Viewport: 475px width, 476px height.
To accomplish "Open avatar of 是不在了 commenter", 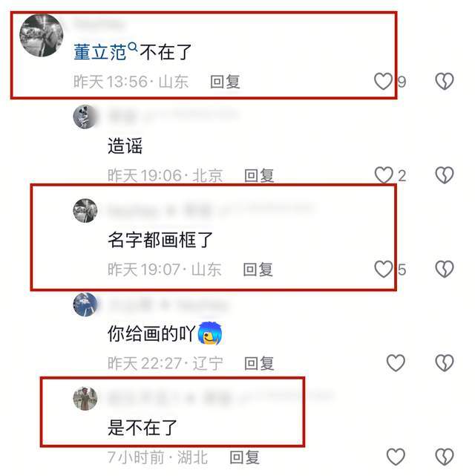I will tap(85, 398).
